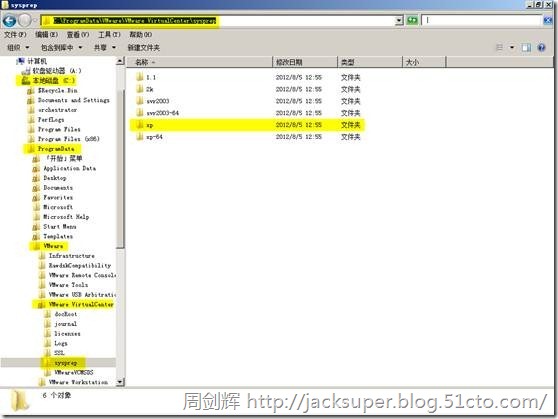This screenshot has width=558, height=419.
Task: Select the svr2003 folder icon
Action: 140,101
